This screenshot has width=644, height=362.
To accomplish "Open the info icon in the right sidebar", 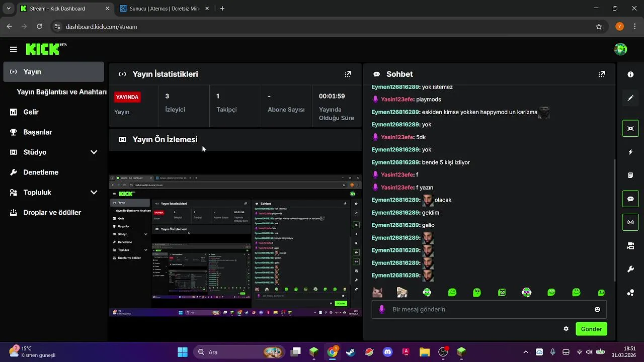I will (x=630, y=74).
